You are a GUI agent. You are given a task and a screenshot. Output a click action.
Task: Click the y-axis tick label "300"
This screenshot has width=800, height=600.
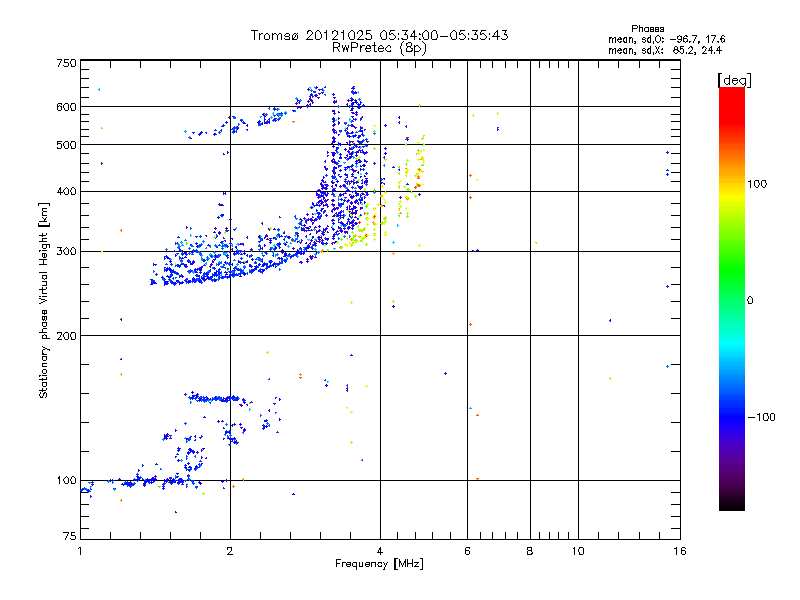pyautogui.click(x=66, y=251)
